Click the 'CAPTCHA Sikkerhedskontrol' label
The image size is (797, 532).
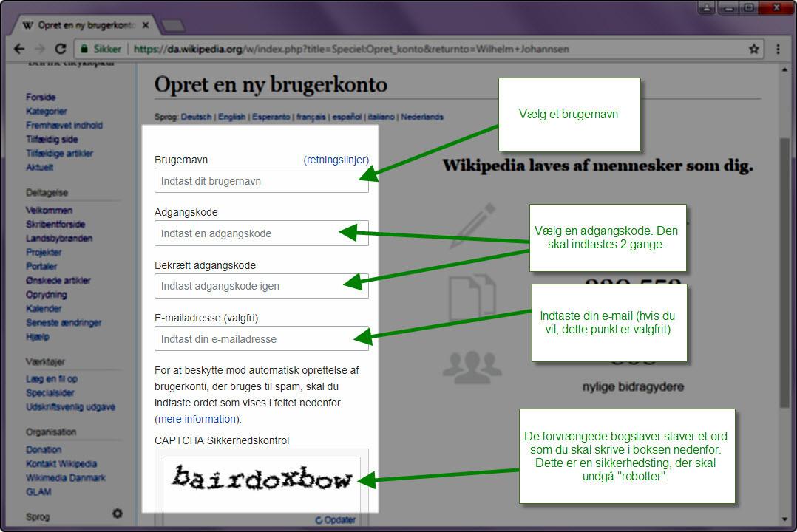point(222,440)
